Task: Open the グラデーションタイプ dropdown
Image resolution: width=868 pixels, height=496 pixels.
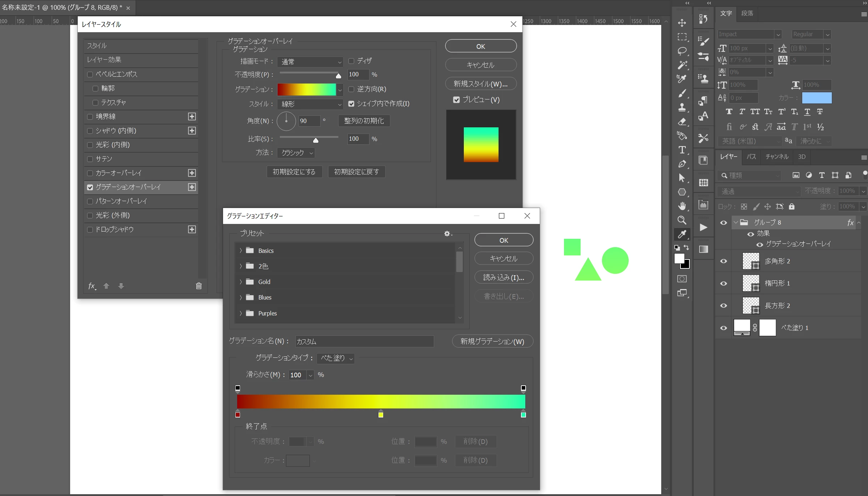Action: click(336, 358)
